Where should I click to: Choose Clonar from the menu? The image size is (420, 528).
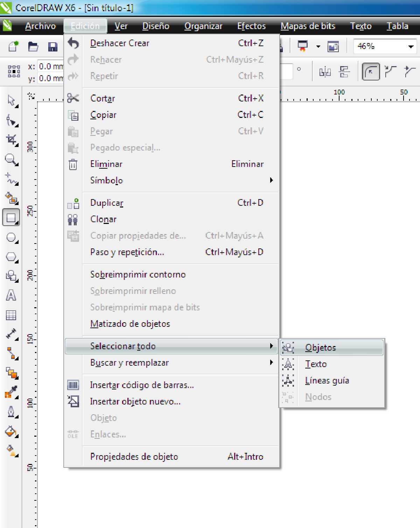pyautogui.click(x=172, y=219)
